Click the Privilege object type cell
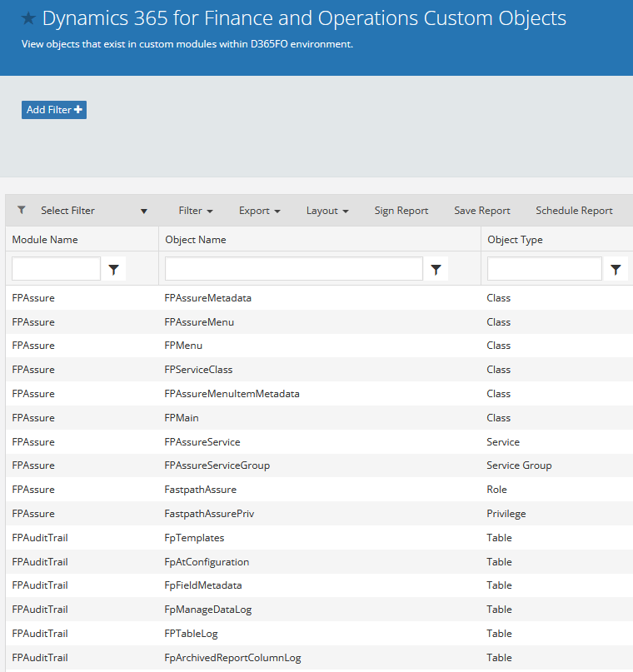Screen dimensions: 633x672 506,514
